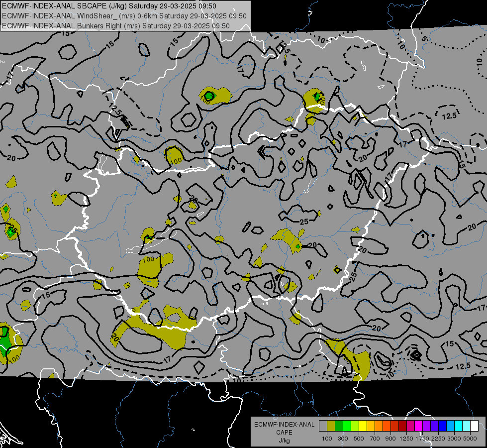487x448 pixels.
Task: Pick the sky blue swatch before 3000
Action: click(450, 426)
